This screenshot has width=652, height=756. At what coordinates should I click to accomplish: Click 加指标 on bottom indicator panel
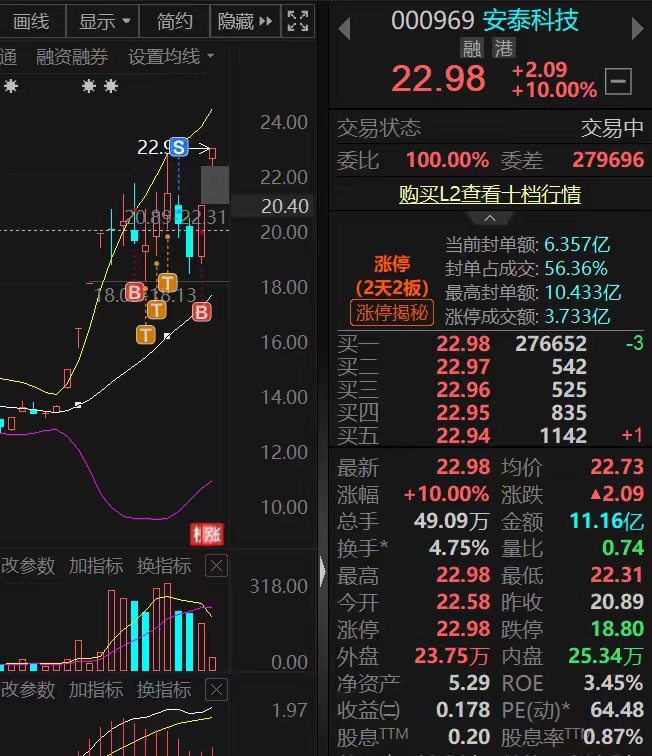tap(95, 690)
